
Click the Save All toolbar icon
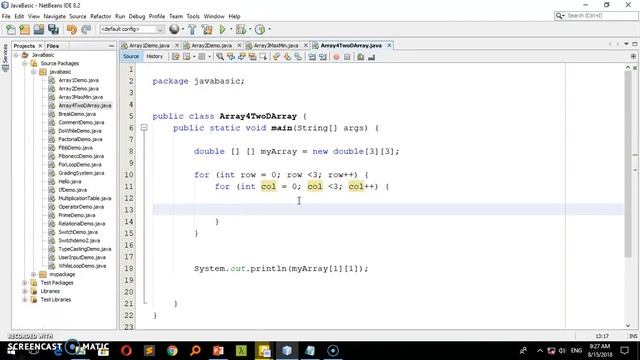[53, 29]
